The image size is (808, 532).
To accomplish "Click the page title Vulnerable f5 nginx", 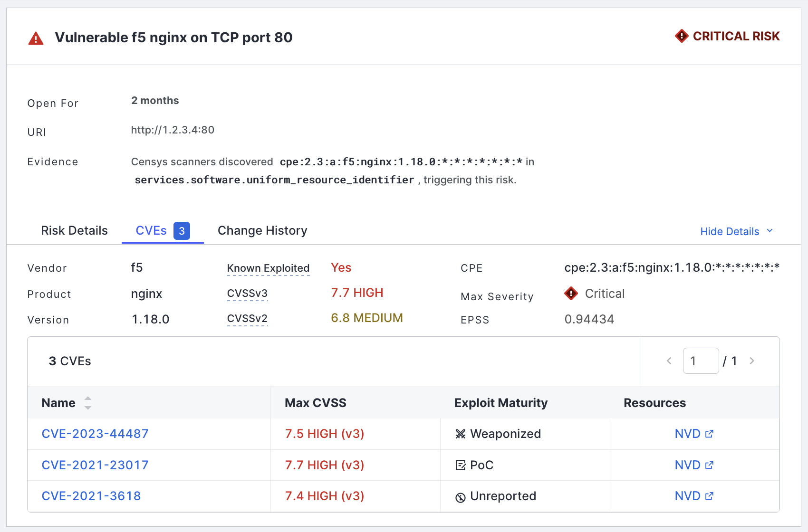I will click(x=173, y=38).
